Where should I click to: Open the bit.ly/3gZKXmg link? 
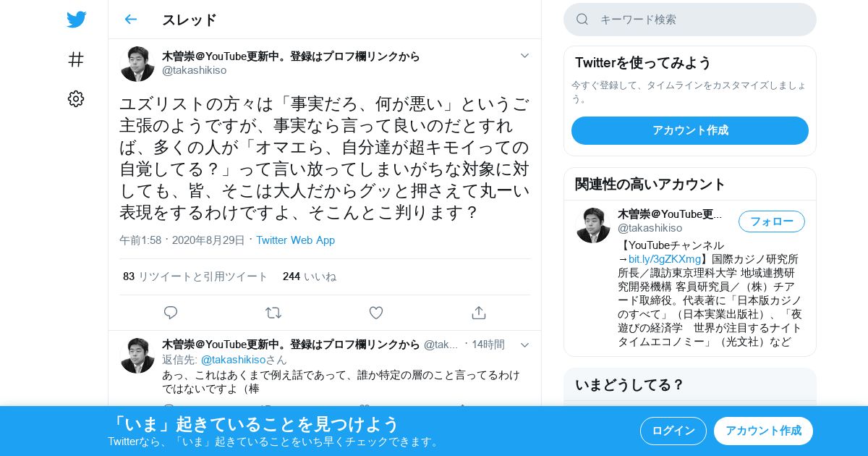click(x=665, y=258)
